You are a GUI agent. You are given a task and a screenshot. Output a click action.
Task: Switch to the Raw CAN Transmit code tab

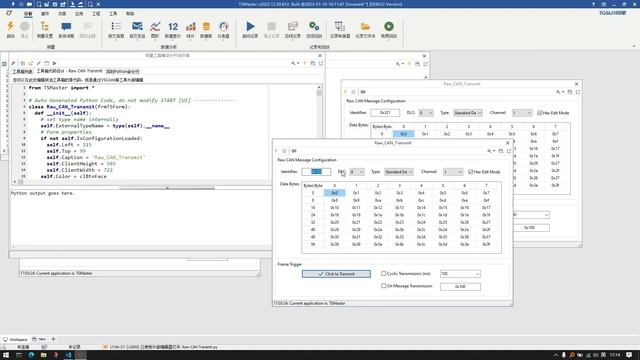(x=69, y=71)
